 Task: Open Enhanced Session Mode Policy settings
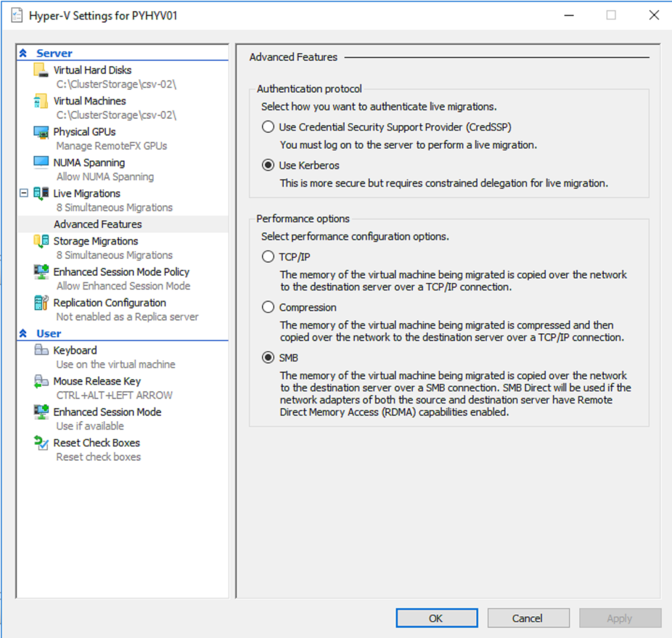[x=120, y=271]
